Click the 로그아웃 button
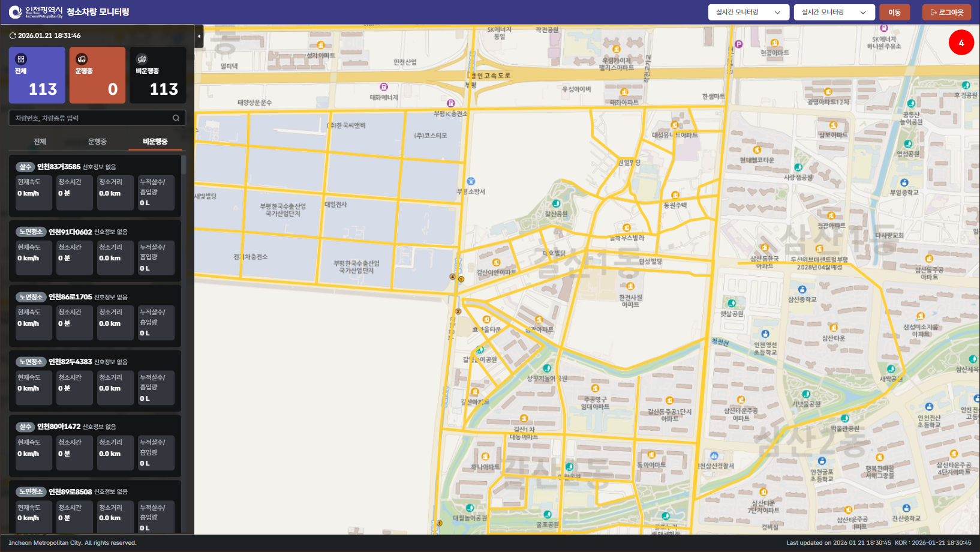Image resolution: width=980 pixels, height=552 pixels. (946, 12)
